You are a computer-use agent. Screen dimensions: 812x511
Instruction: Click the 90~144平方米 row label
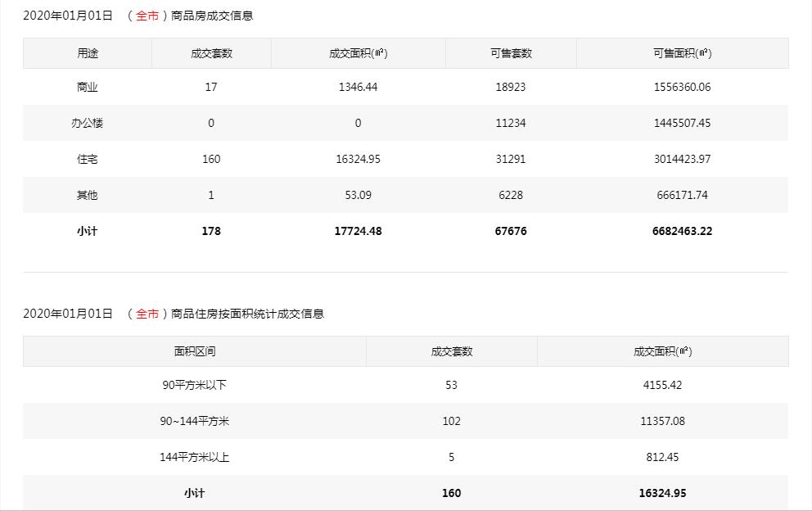[x=195, y=421]
